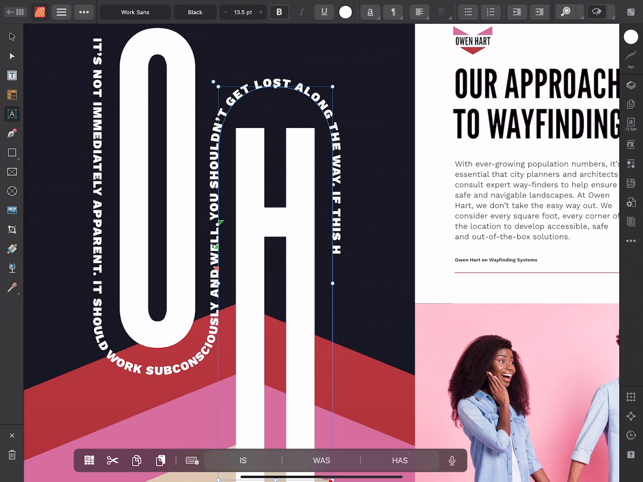Viewport: 643px width, 482px height.
Task: Copy selection from bottom bar
Action: point(136,460)
